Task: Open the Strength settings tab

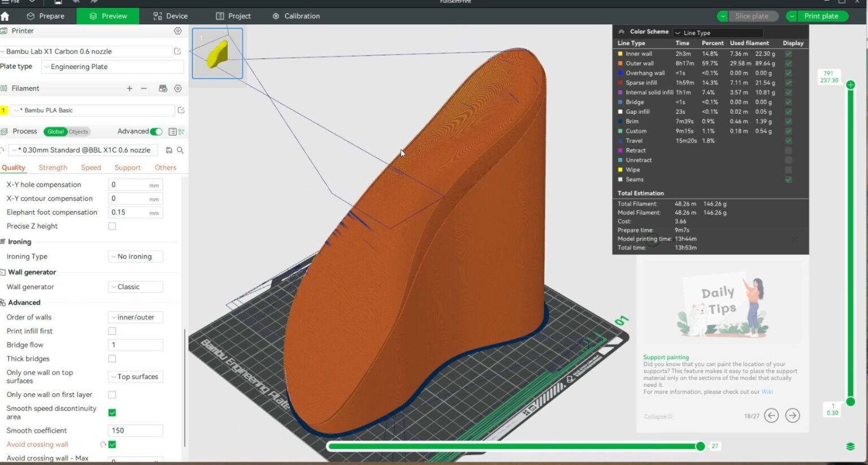Action: point(53,168)
